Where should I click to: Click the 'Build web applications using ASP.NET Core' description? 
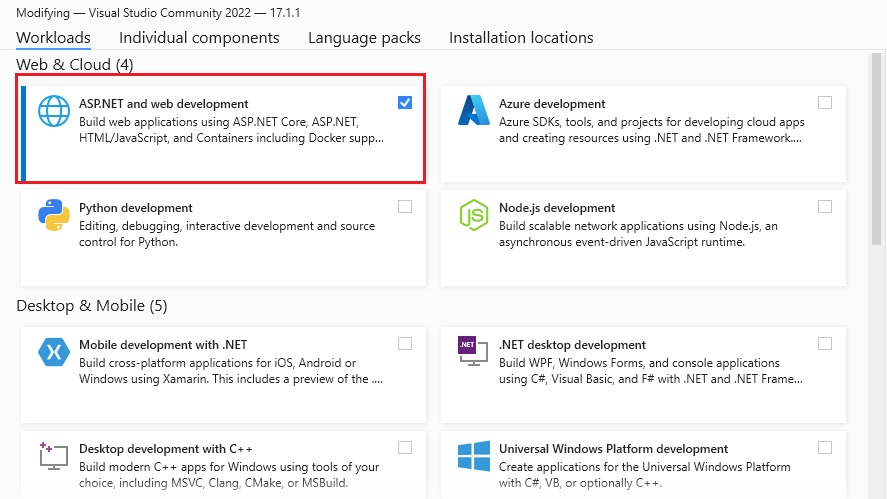point(231,130)
